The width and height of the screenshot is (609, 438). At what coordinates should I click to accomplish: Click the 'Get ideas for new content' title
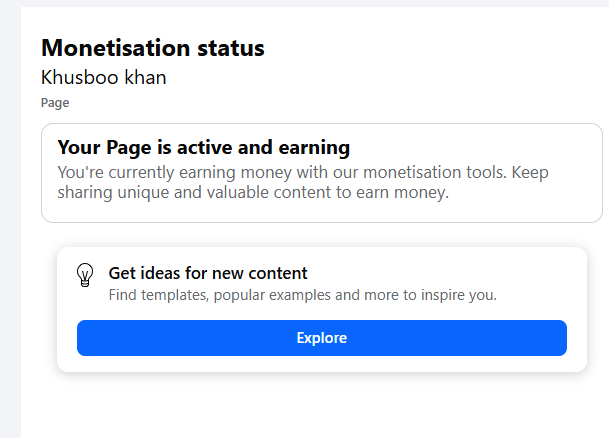point(207,273)
